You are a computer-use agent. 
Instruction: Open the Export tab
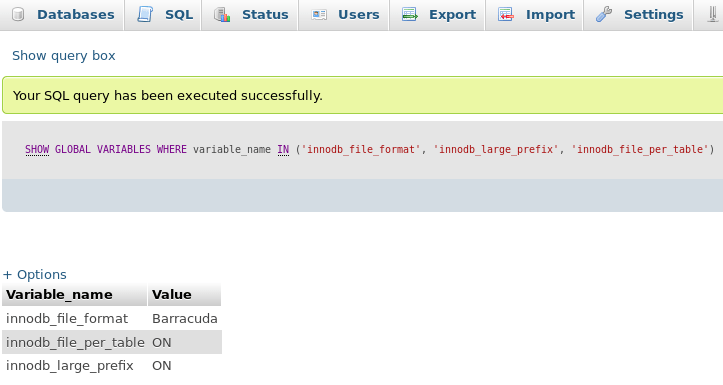coord(437,15)
